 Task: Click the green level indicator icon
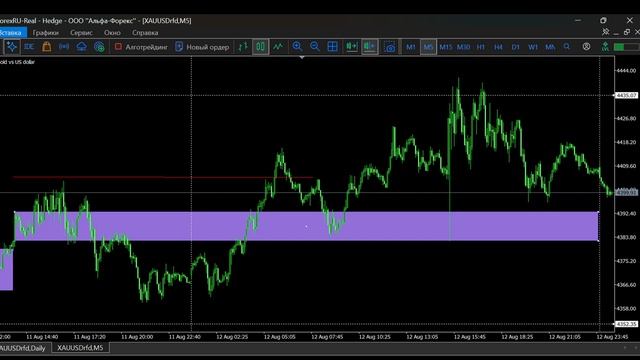tap(605, 47)
